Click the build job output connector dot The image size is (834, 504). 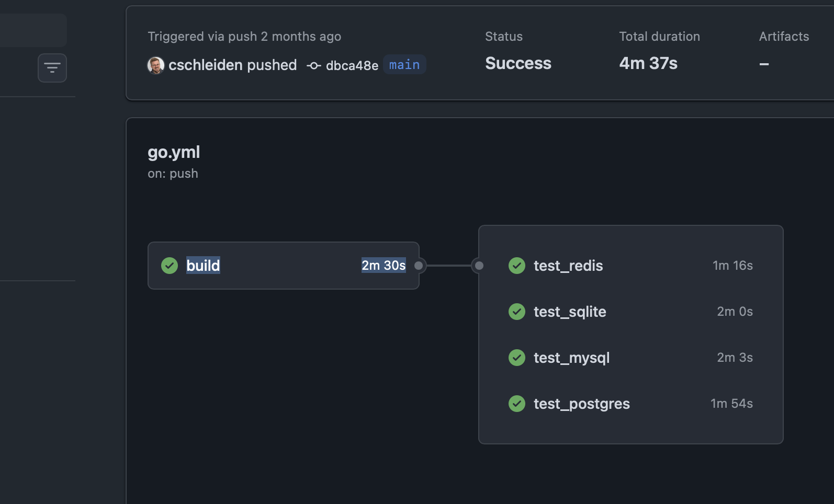point(419,266)
